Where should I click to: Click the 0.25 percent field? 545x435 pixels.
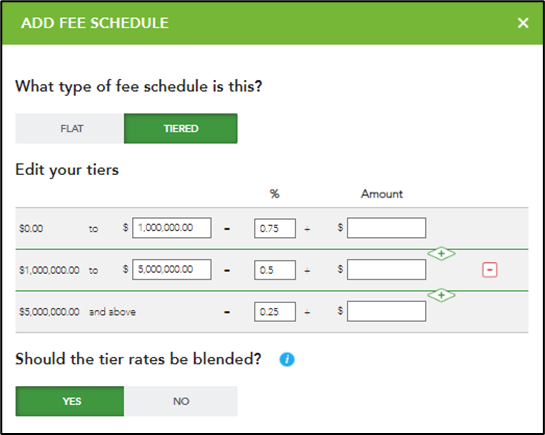click(x=275, y=312)
